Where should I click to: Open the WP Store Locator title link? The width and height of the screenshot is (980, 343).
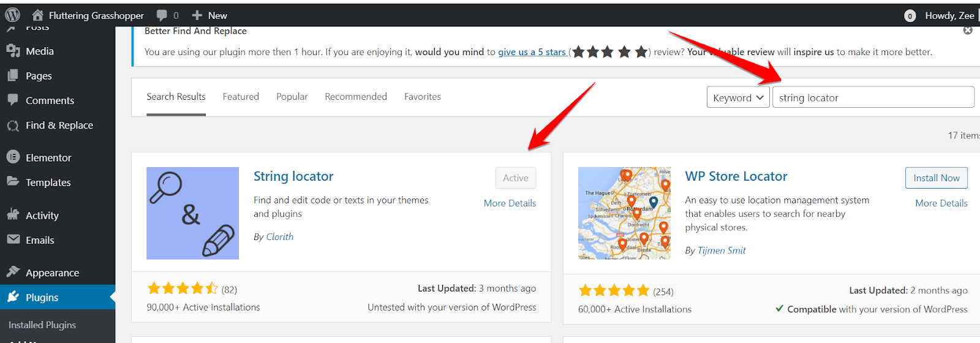click(736, 176)
